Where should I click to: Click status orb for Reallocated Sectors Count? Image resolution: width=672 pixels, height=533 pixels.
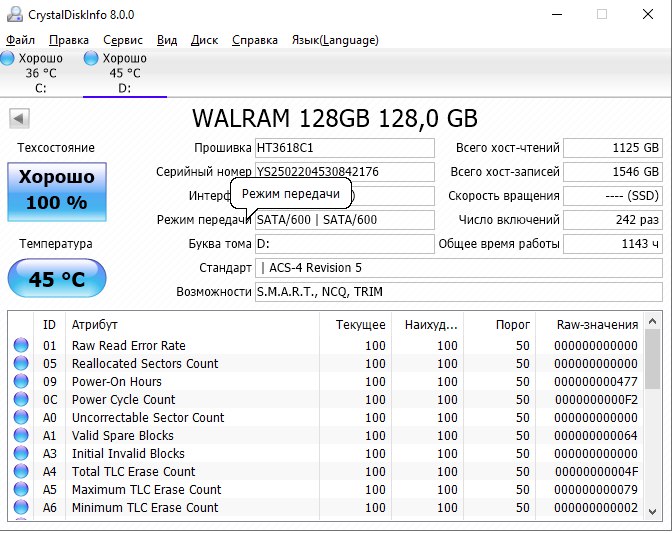[21, 364]
